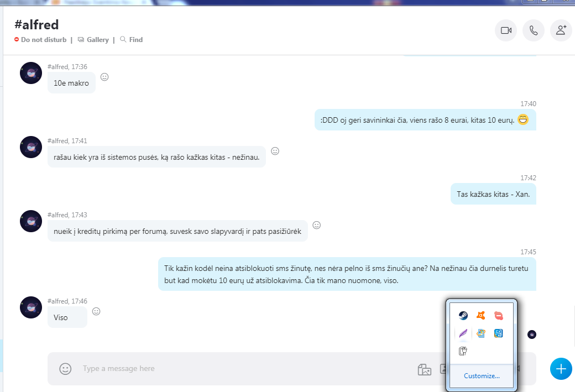The width and height of the screenshot is (575, 392).
Task: Start an audio call with #alfred
Action: [533, 30]
